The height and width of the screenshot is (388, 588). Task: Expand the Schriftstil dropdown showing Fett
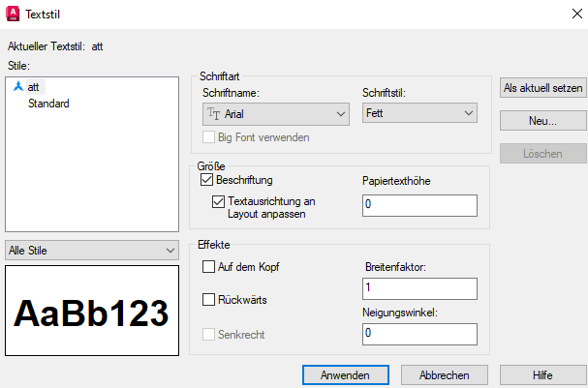(419, 114)
